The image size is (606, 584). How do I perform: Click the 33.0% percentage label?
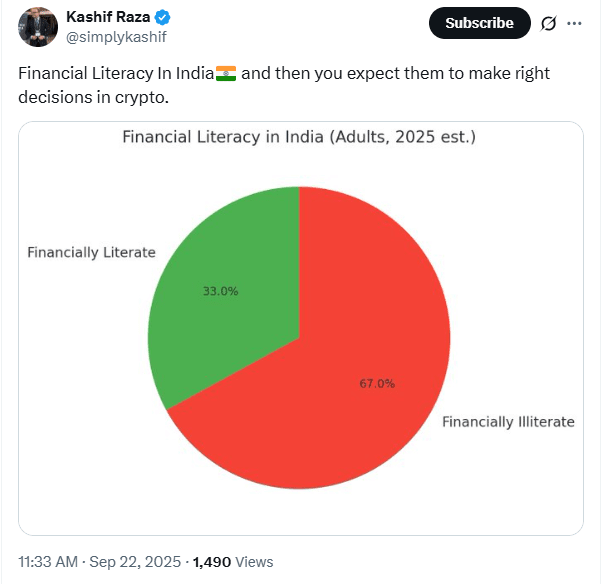(221, 291)
